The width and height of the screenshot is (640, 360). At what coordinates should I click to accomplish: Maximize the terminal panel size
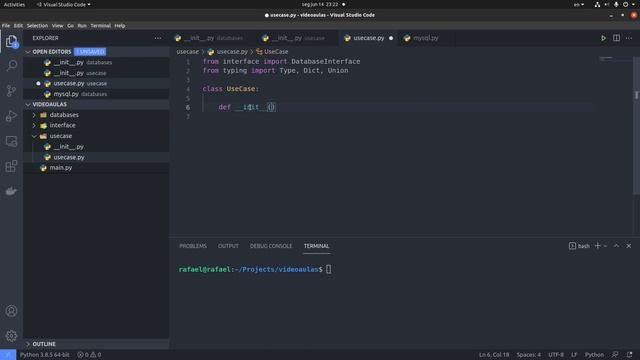[x=616, y=246]
